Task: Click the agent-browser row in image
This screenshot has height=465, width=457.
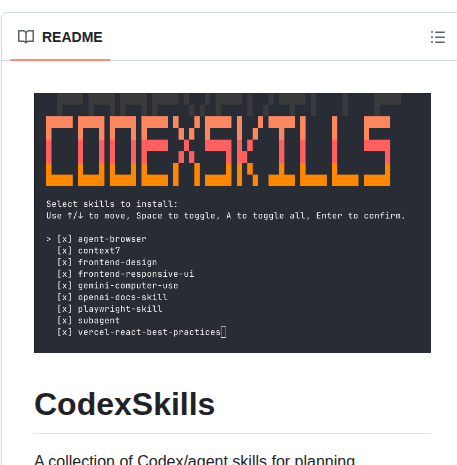Action: [x=96, y=239]
